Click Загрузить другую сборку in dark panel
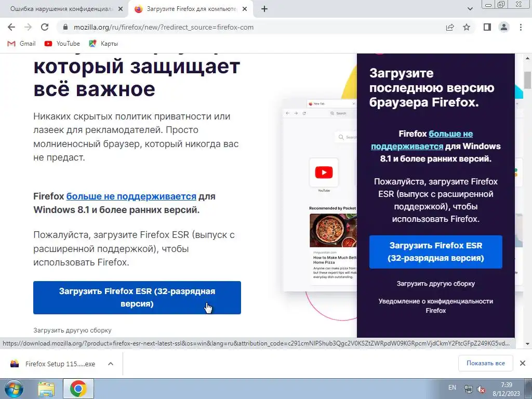The image size is (532, 399). click(436, 284)
